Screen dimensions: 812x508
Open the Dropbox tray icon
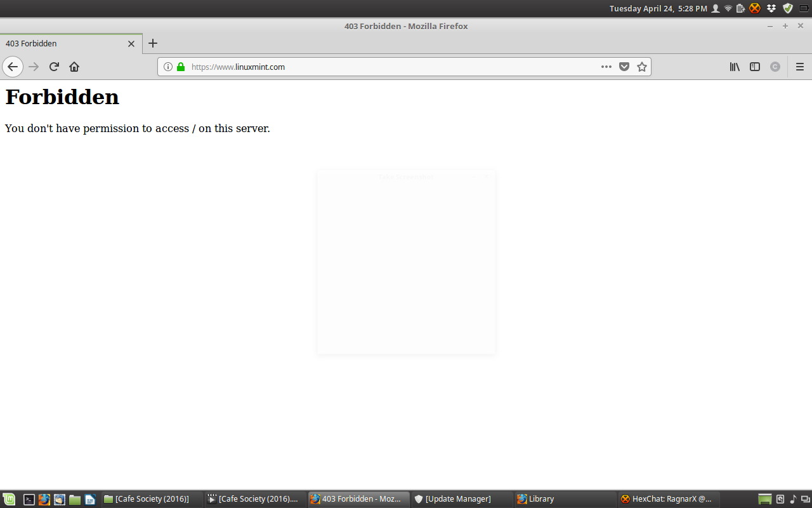pyautogui.click(x=771, y=8)
